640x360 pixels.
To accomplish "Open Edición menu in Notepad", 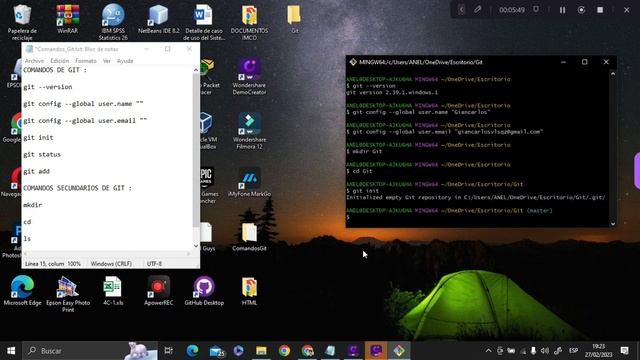I will tap(60, 61).
